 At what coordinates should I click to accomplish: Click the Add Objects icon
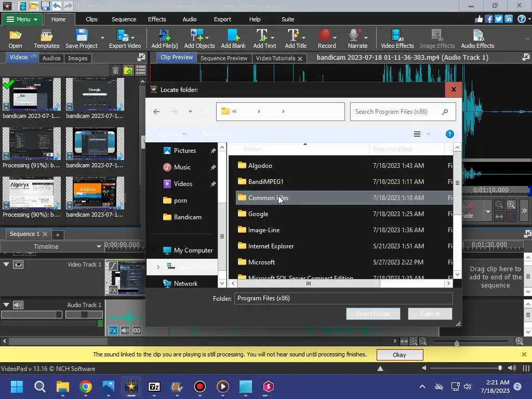(x=199, y=38)
